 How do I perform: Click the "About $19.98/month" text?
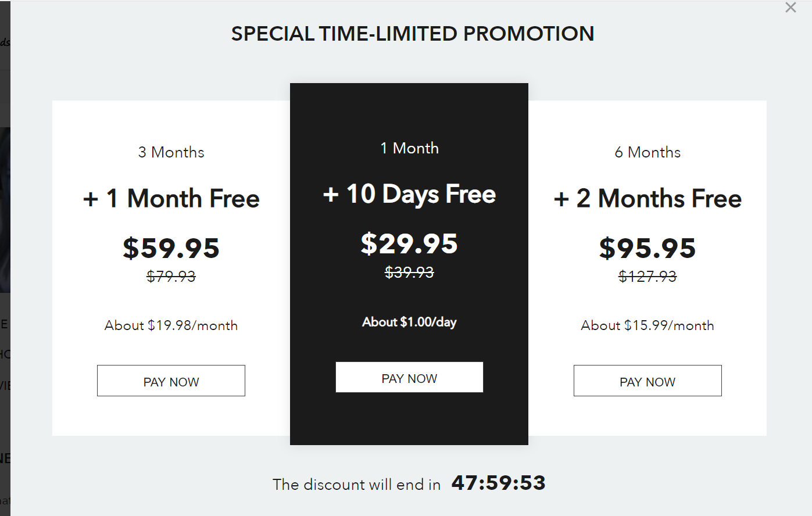coord(171,325)
